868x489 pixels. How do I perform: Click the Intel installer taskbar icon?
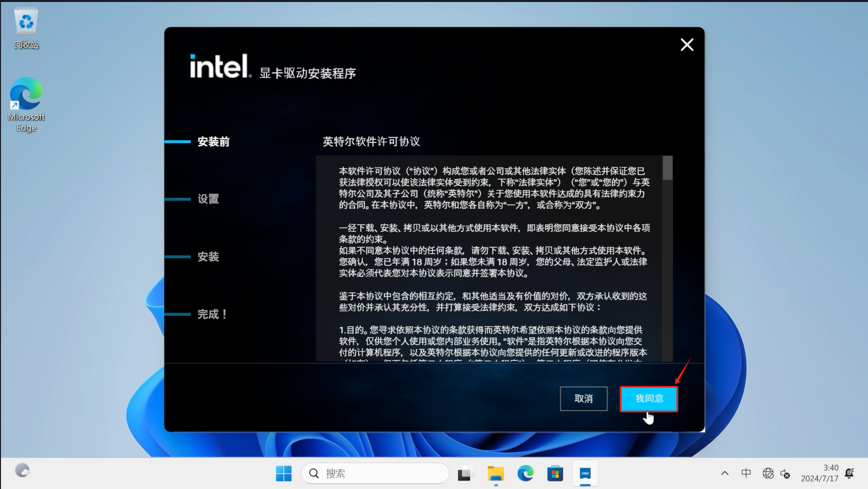tap(585, 474)
